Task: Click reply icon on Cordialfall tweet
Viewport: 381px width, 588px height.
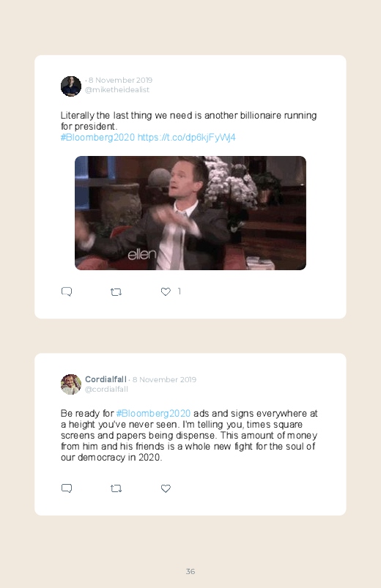Action: click(67, 488)
